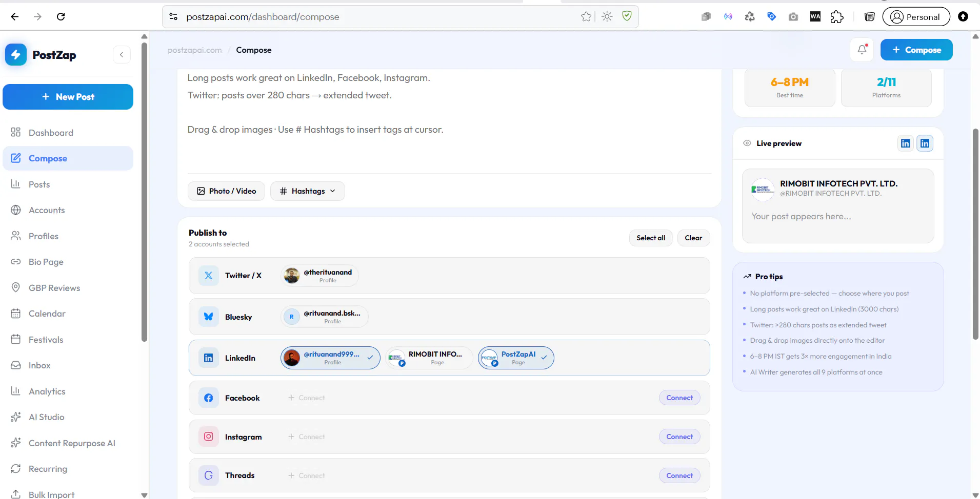Viewport: 980px width, 499px height.
Task: Click the post text editor area
Action: click(449, 120)
